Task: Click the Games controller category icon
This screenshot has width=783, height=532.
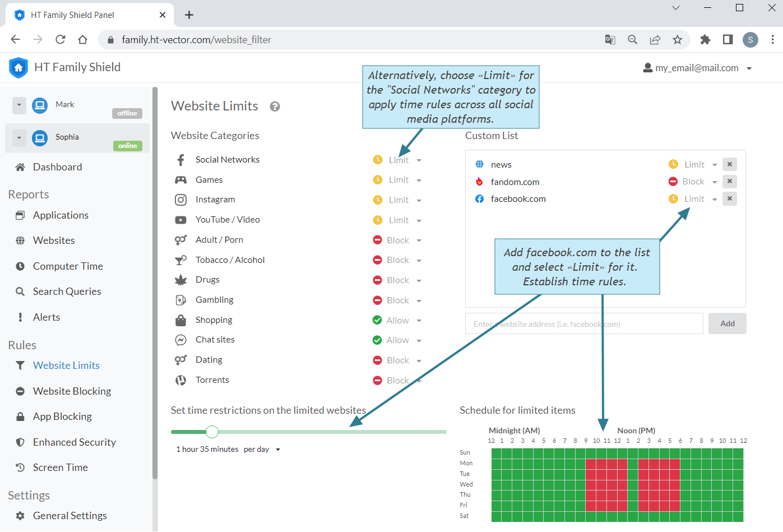Action: (180, 180)
